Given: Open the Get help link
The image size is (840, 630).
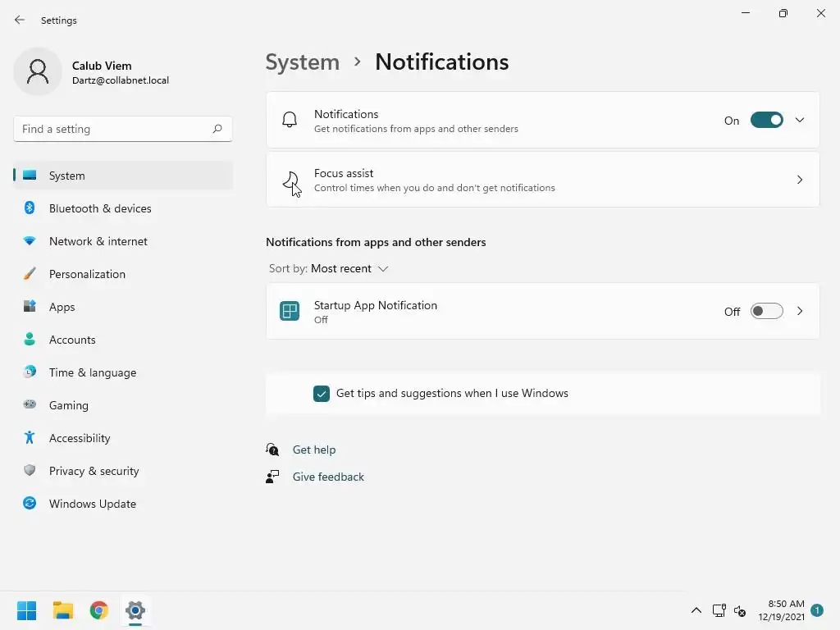Looking at the screenshot, I should [x=314, y=450].
